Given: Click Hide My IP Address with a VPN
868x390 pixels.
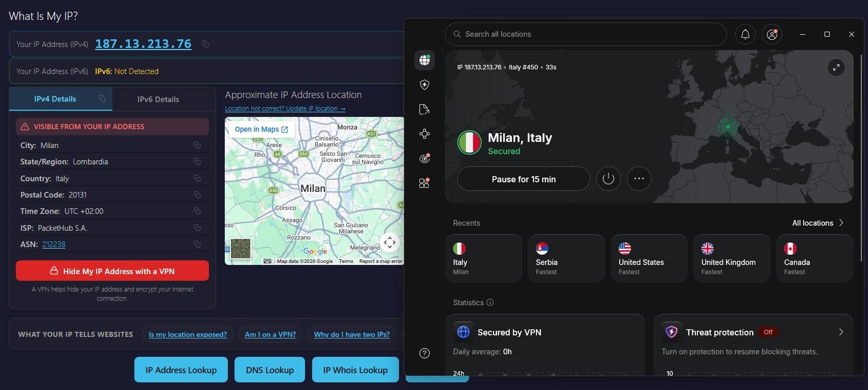Looking at the screenshot, I should click(x=112, y=271).
